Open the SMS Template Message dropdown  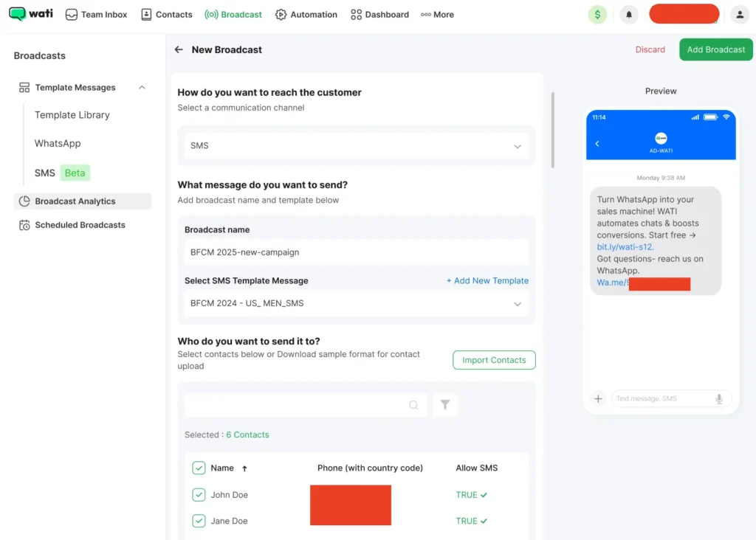click(356, 303)
